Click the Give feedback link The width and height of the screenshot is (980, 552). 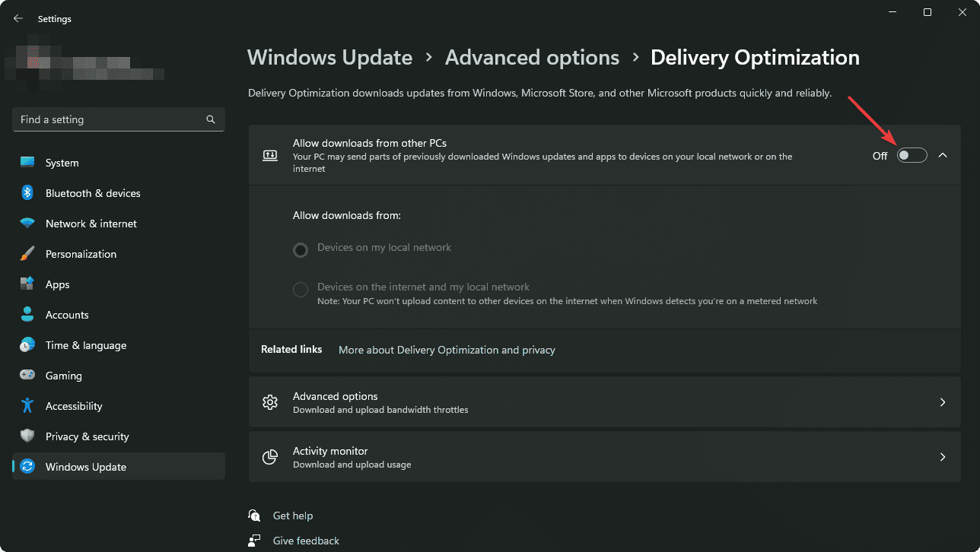305,540
